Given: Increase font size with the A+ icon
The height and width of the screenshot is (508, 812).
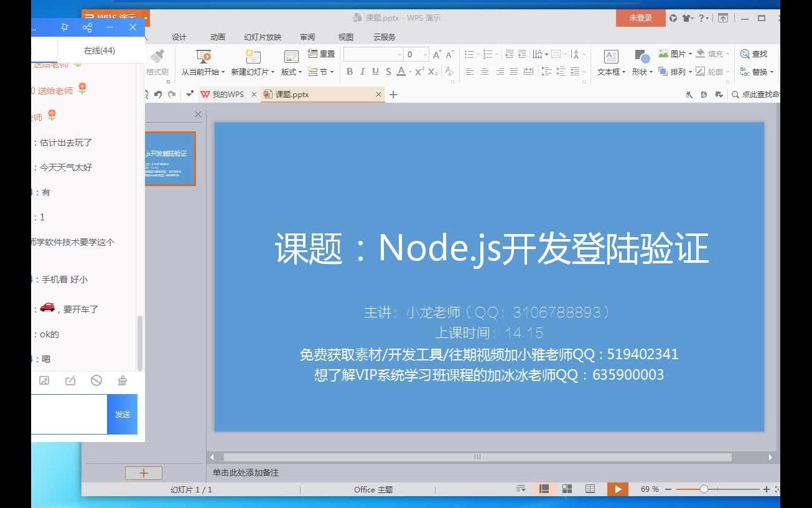Looking at the screenshot, I should (437, 55).
